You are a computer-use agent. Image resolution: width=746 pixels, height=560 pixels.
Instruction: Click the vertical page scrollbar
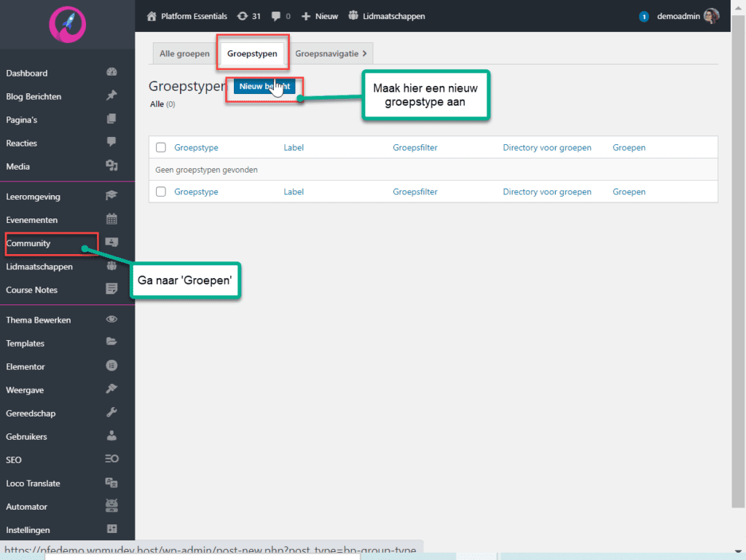[738, 261]
